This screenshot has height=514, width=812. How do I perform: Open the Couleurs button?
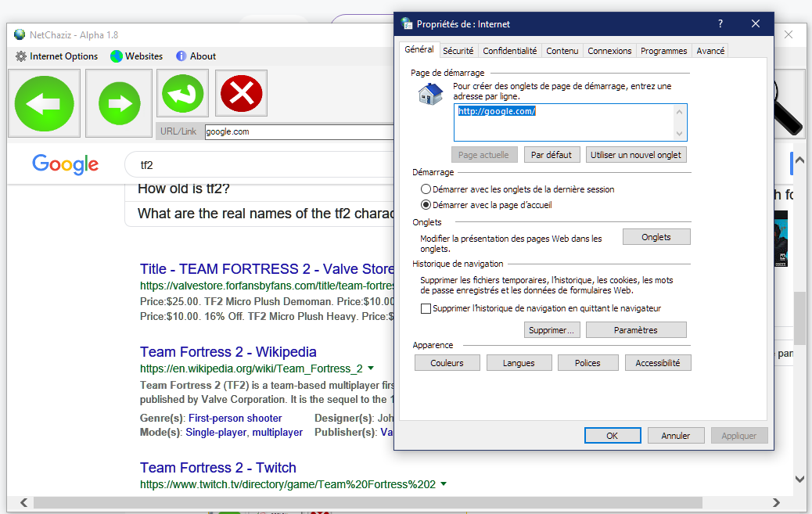pos(447,363)
